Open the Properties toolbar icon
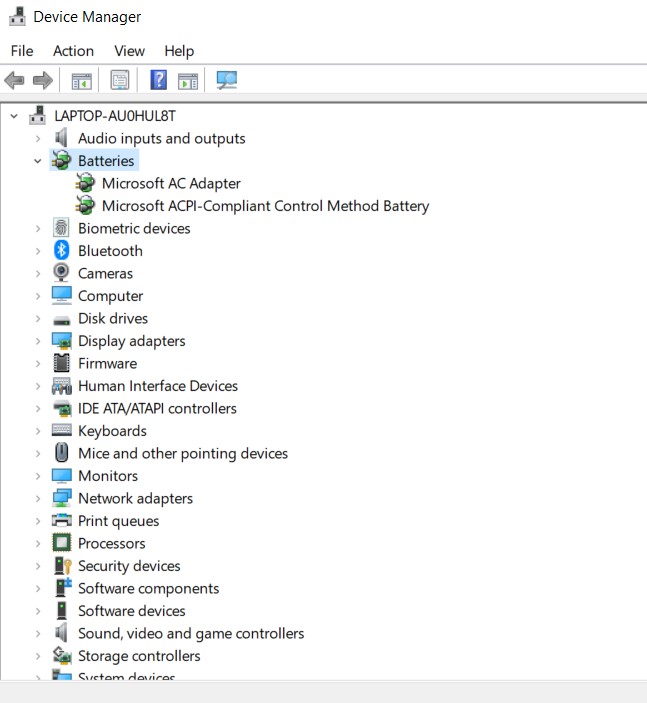The width and height of the screenshot is (647, 703). 120,80
